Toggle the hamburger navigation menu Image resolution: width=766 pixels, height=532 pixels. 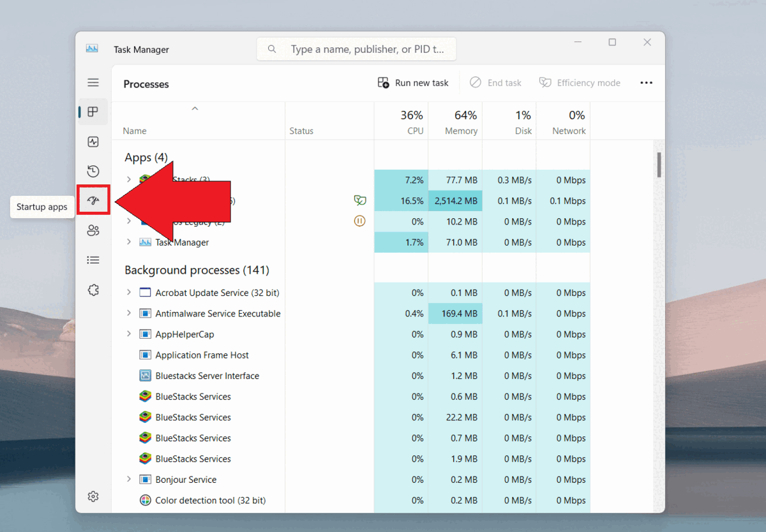pyautogui.click(x=93, y=82)
